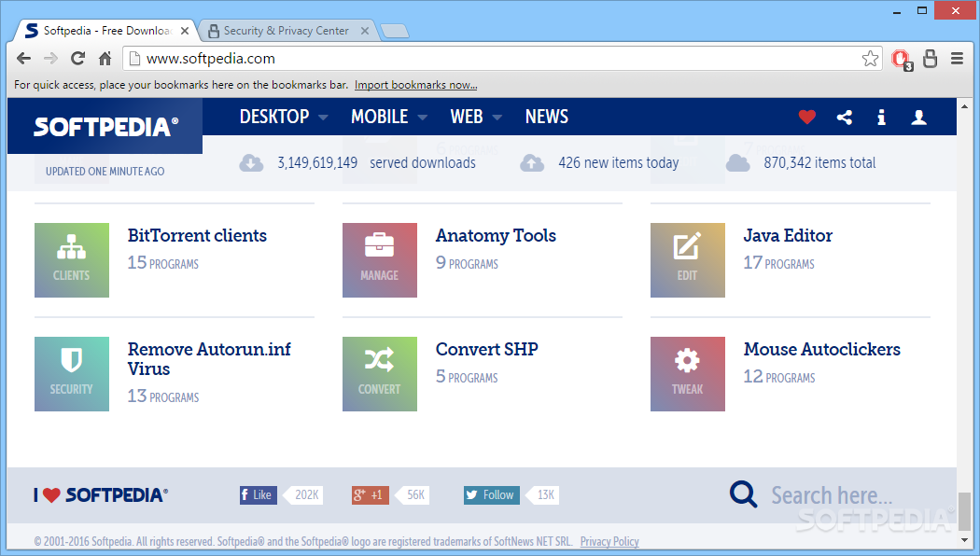Click the new items upload cloud icon
The height and width of the screenshot is (556, 980).
click(x=532, y=163)
